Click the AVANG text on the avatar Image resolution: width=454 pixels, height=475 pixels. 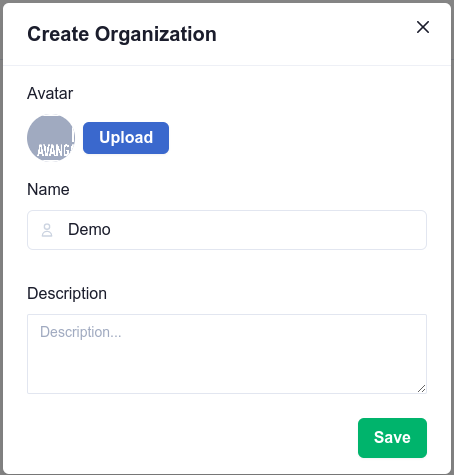tap(54, 151)
